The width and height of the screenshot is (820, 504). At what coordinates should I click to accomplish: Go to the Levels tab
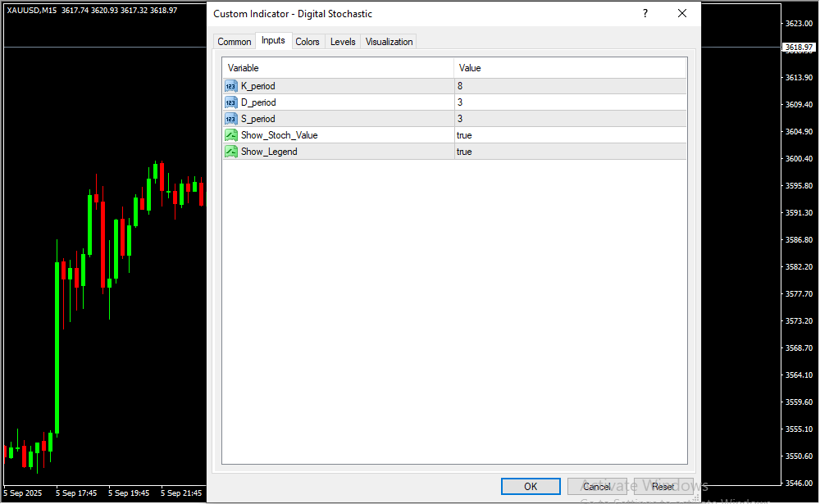(x=343, y=42)
